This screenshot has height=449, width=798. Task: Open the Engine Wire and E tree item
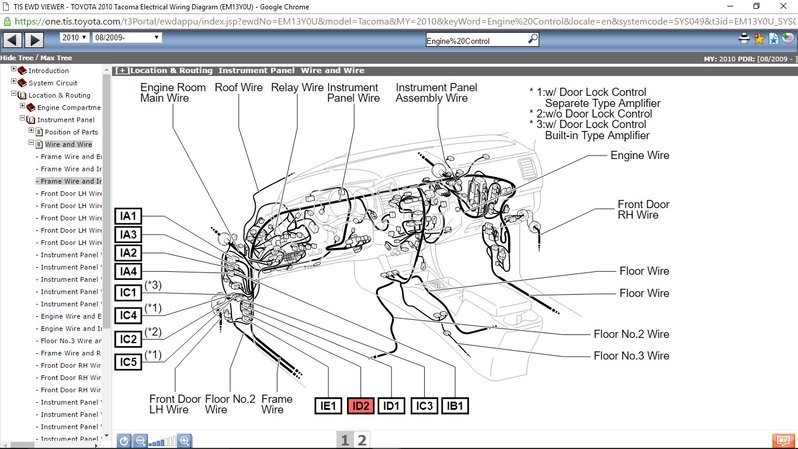point(71,316)
